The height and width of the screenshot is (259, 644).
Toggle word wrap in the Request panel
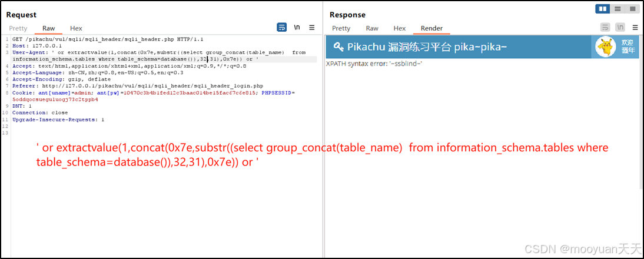pyautogui.click(x=282, y=28)
